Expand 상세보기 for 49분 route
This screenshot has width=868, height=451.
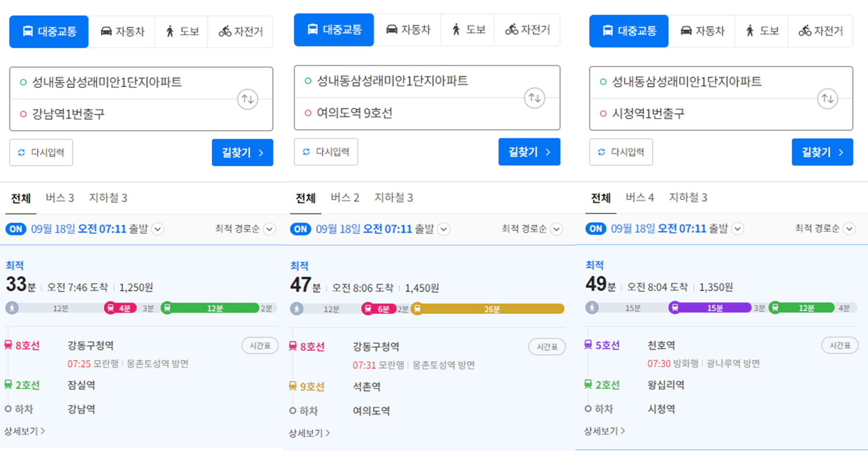tap(604, 431)
